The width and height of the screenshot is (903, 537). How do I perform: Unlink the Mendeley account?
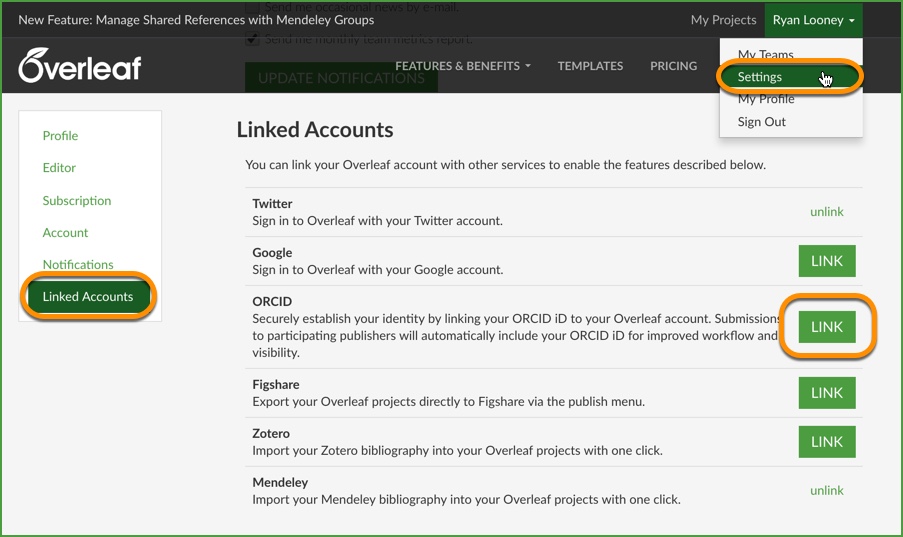click(x=827, y=491)
